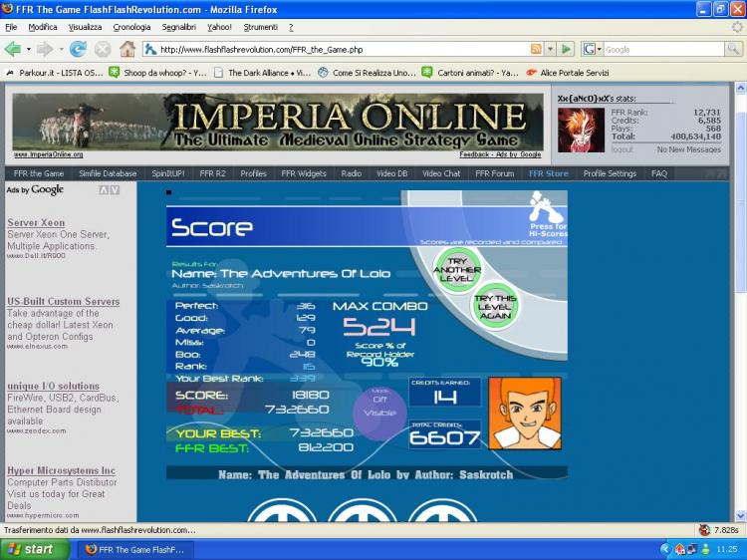Open the unique I/O solutions ad link
The image size is (747, 560).
tap(53, 386)
